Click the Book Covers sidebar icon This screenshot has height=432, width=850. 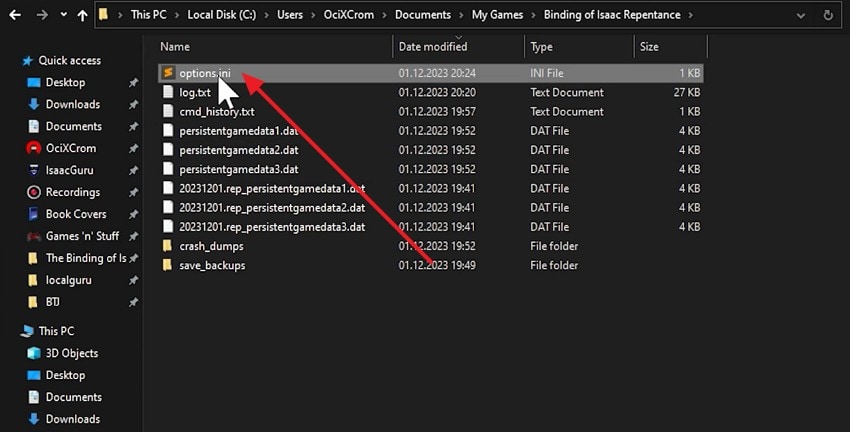pos(34,214)
